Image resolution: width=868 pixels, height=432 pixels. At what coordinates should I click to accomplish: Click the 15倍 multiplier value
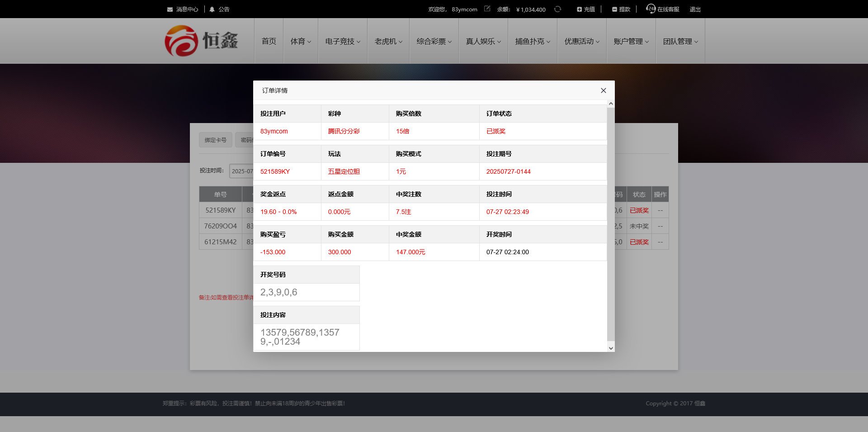tap(403, 131)
